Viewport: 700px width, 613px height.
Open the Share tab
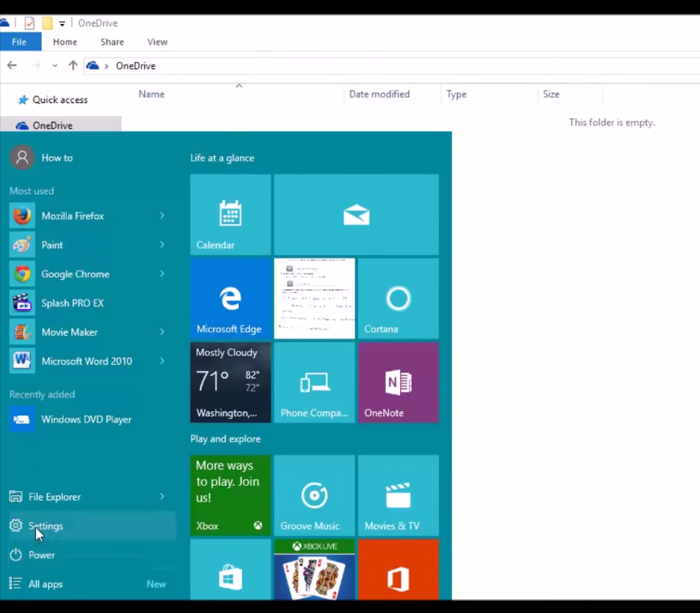(112, 41)
